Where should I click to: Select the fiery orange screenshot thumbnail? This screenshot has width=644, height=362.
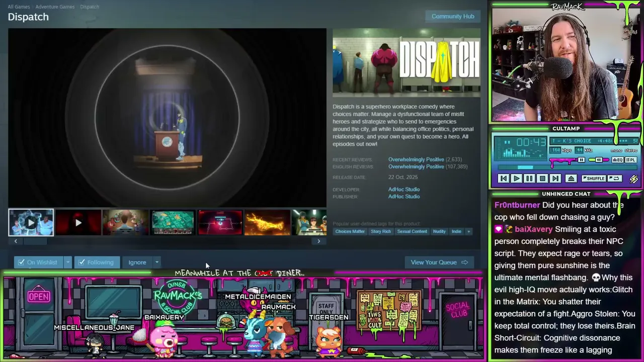point(267,223)
